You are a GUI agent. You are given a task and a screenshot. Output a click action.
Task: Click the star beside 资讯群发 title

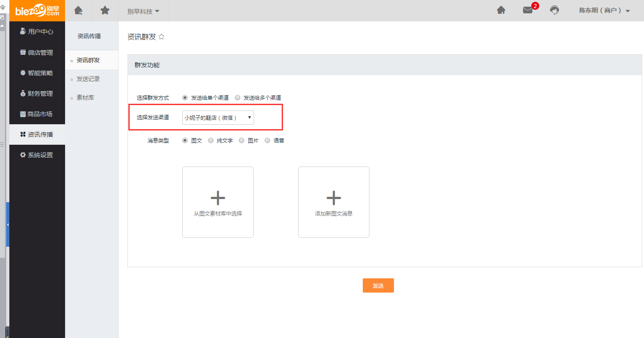click(x=161, y=37)
